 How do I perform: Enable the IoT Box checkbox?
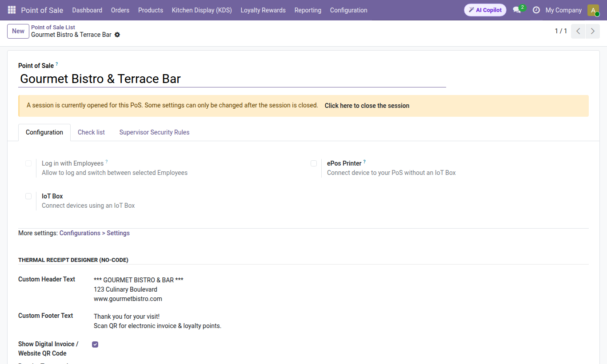[x=28, y=196]
